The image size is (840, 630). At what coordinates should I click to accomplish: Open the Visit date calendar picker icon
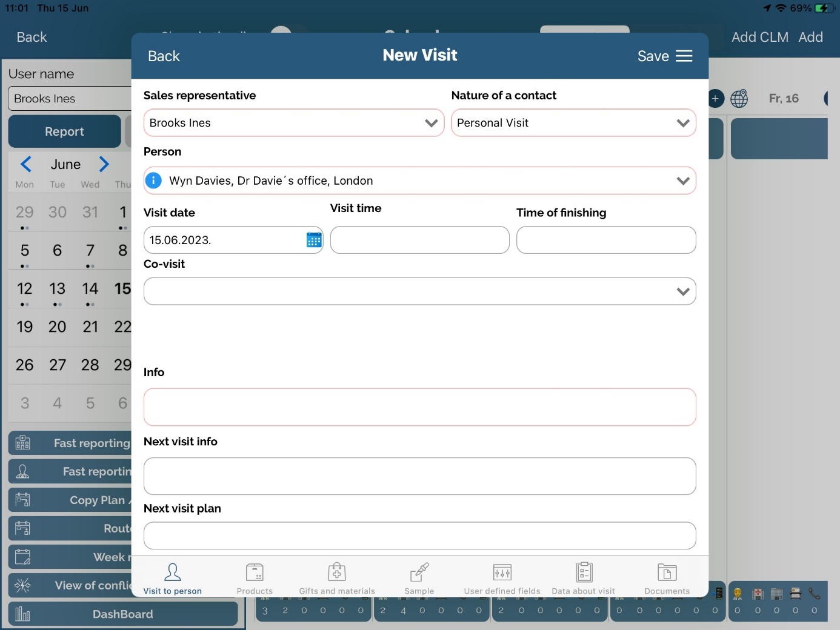[x=314, y=240]
